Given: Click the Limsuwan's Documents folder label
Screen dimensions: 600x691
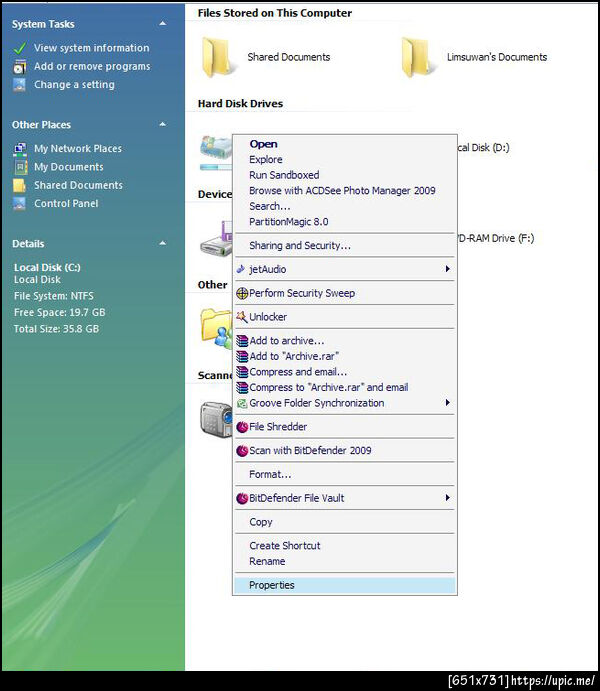Looking at the screenshot, I should 497,57.
